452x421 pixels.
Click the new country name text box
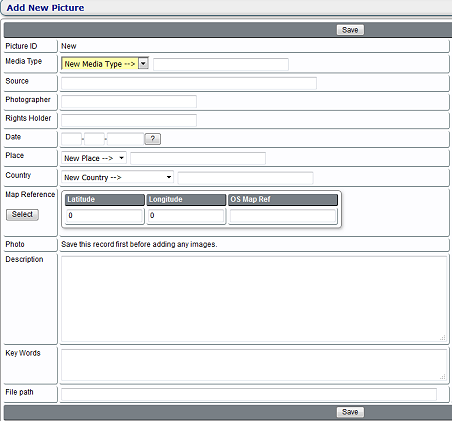(x=245, y=178)
